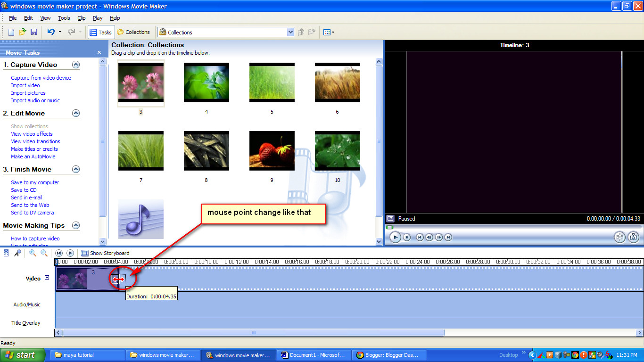Open the Help menu
The image size is (644, 362).
click(115, 18)
